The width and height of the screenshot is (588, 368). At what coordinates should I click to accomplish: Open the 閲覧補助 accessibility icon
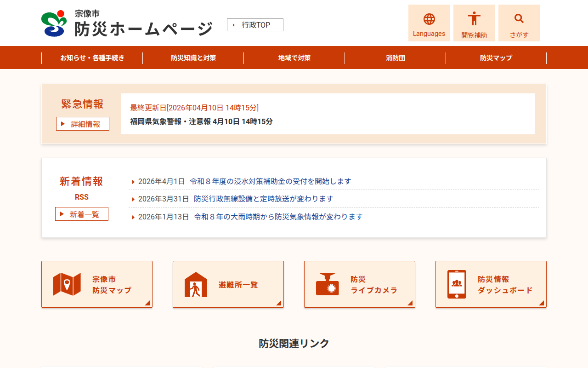coord(474,19)
